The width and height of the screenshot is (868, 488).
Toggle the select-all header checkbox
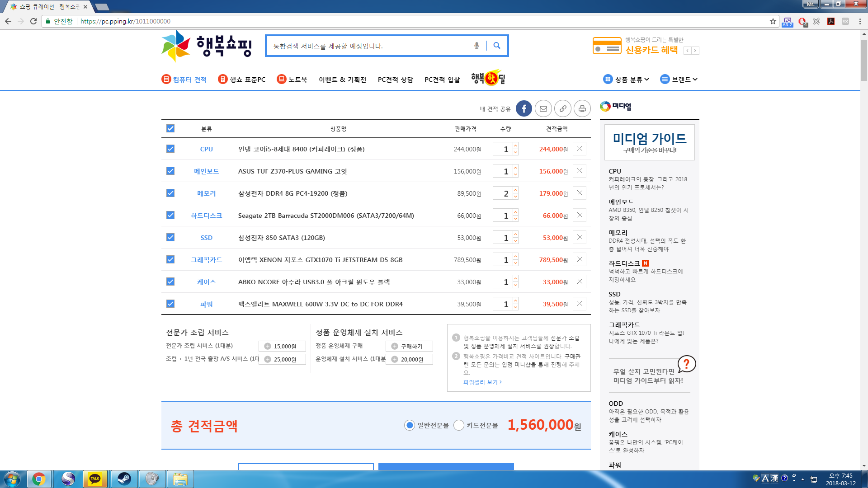point(170,128)
